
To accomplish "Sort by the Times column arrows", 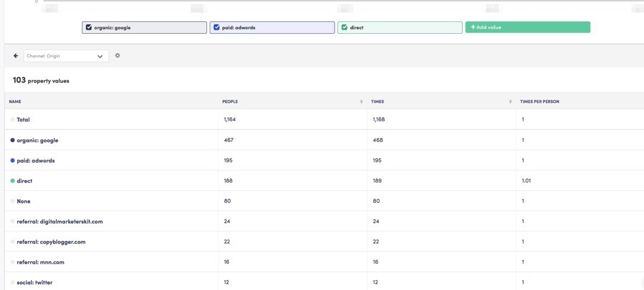I will point(511,101).
